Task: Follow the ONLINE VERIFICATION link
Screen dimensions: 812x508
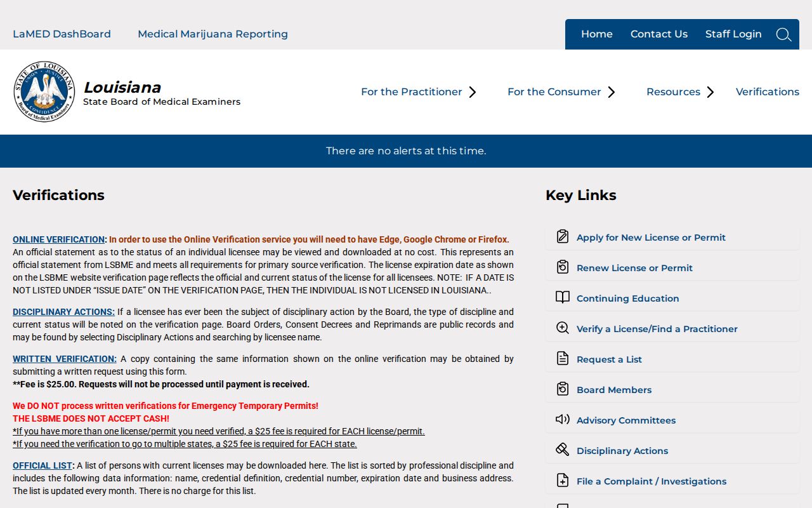Action: pos(58,239)
